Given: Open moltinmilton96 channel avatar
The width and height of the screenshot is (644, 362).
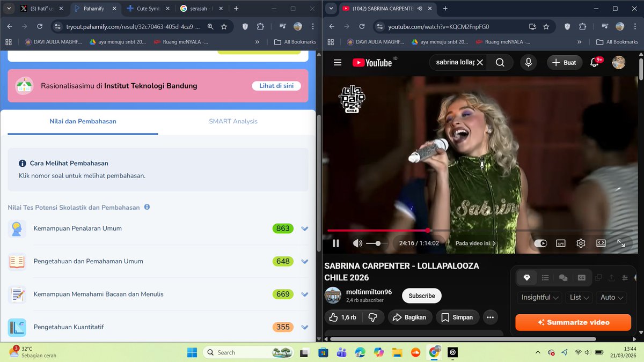Looking at the screenshot, I should click(x=333, y=295).
